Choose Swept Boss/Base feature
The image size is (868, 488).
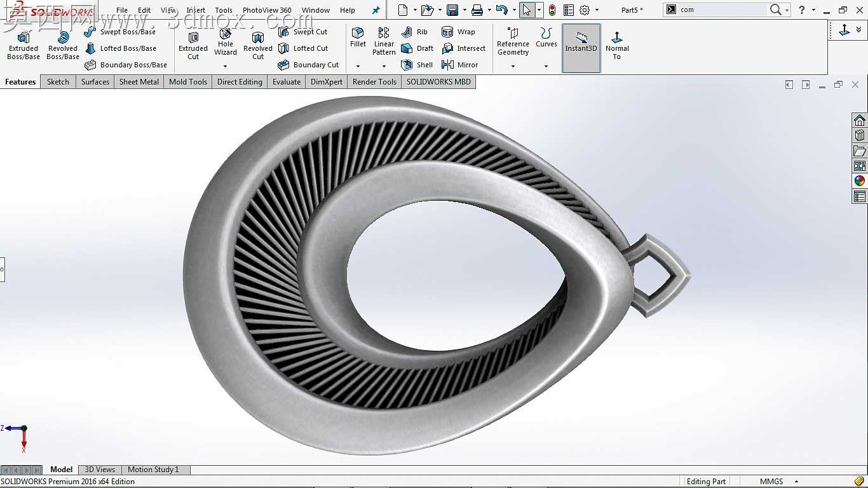[120, 32]
